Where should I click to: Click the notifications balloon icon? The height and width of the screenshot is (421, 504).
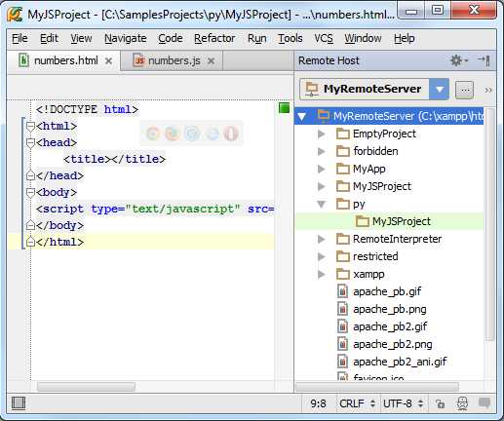(485, 403)
